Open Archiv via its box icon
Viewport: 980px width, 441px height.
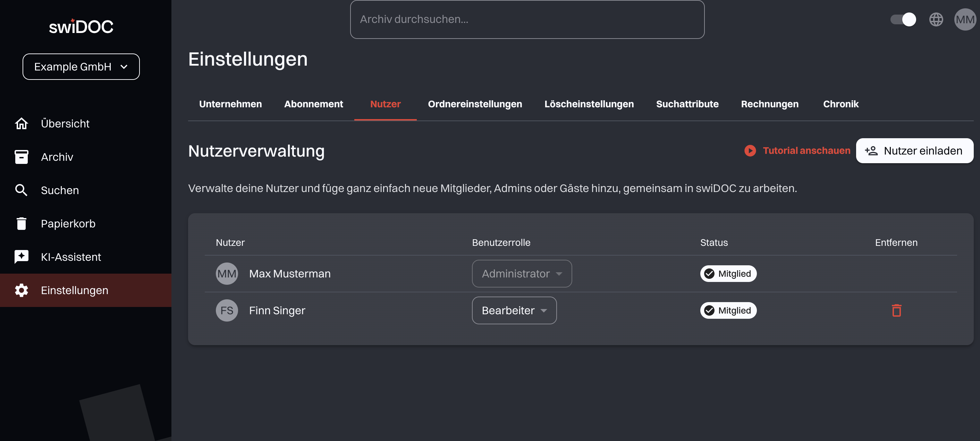[x=21, y=157]
